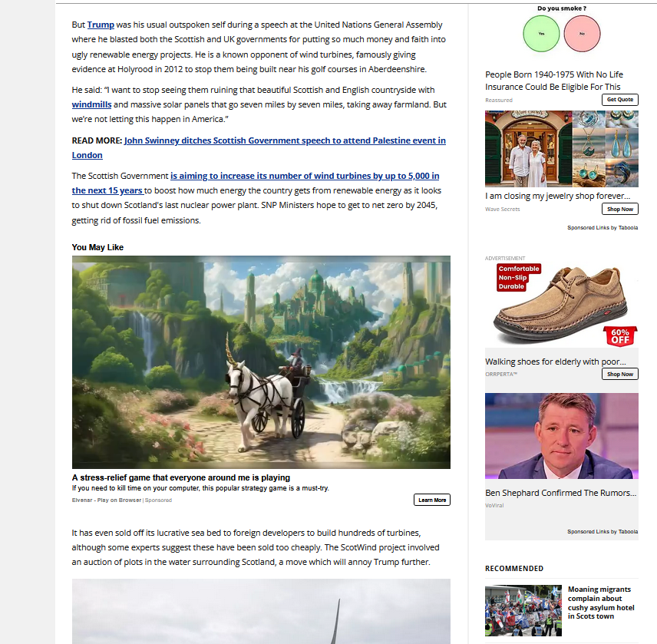Open the Trump hyperlink in the article
Image resolution: width=657 pixels, height=644 pixels.
click(x=101, y=25)
